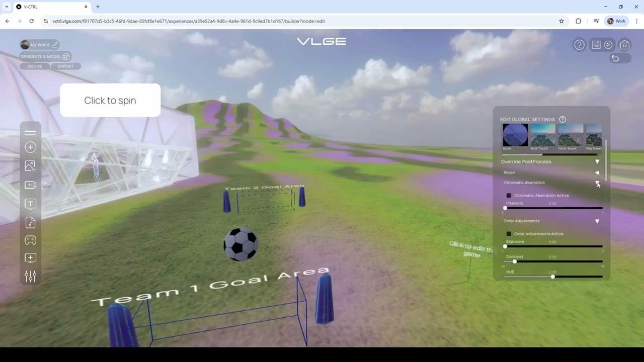644x362 pixels.
Task: Collapse the Color Adjustments section arrow
Action: 597,221
